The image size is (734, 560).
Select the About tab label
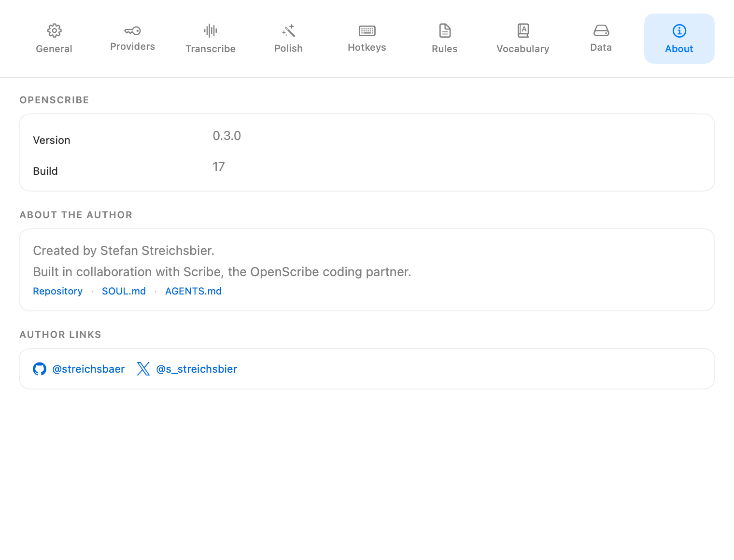[679, 49]
